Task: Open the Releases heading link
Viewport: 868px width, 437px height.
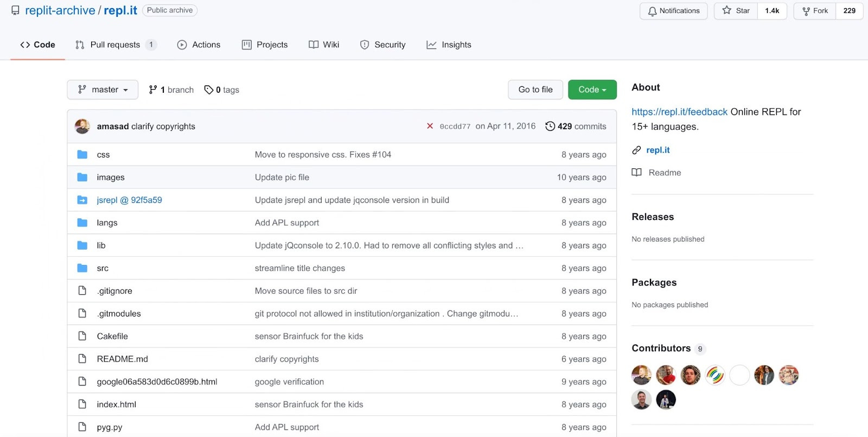Action: (653, 217)
